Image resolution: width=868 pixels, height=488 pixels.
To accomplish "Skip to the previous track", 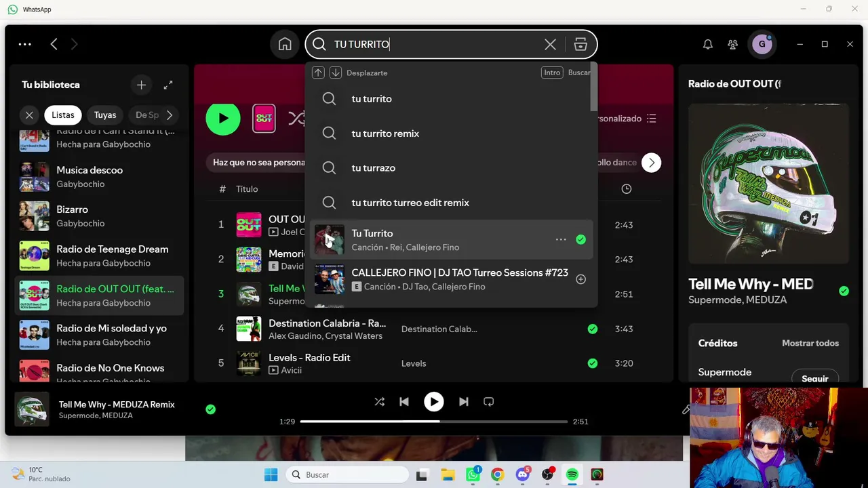I will (404, 402).
